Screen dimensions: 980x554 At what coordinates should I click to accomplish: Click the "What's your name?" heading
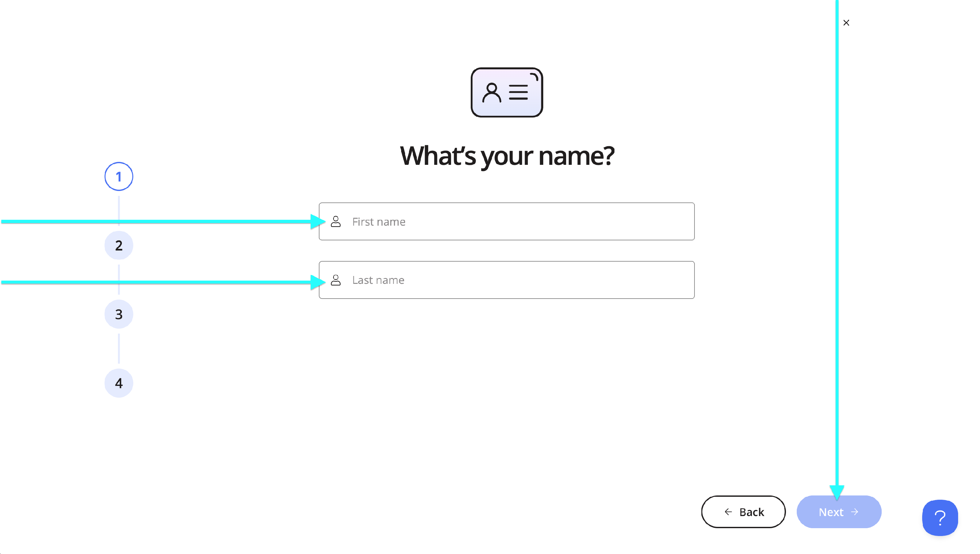click(507, 156)
